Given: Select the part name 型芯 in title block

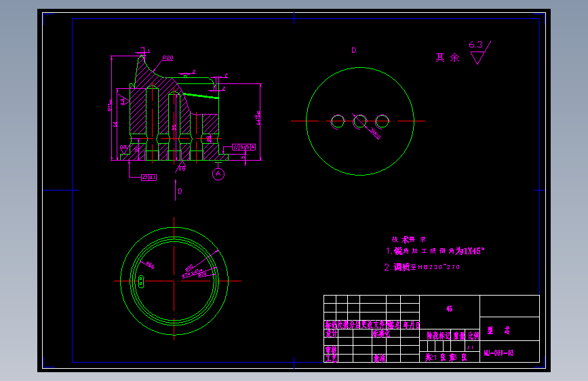Looking at the screenshot, I should tap(498, 330).
